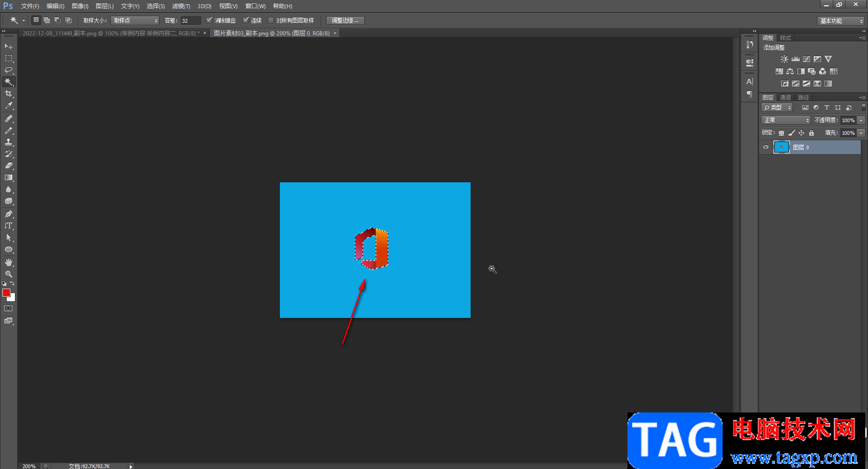Select the Hand tool
868x469 pixels.
[x=9, y=262]
